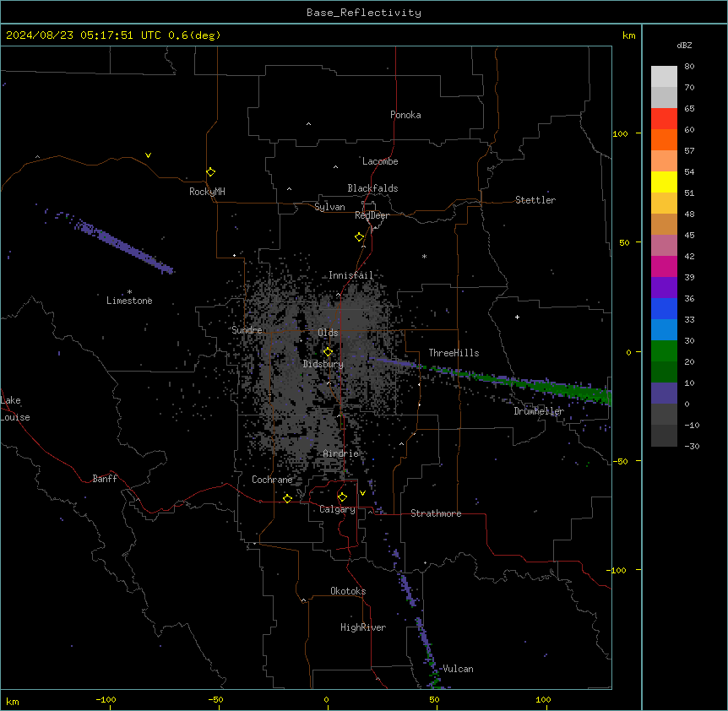Select the asterisk marker above Limestone
This screenshot has height=711, width=728.
[129, 292]
